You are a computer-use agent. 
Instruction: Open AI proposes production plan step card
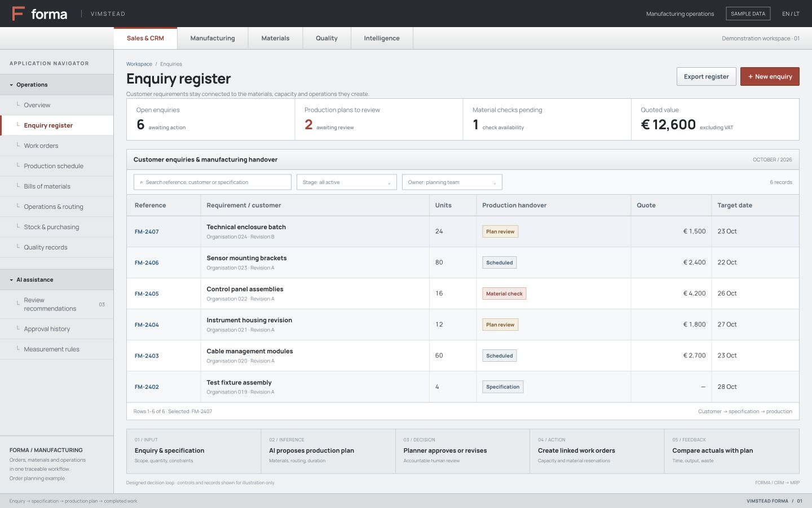(328, 451)
